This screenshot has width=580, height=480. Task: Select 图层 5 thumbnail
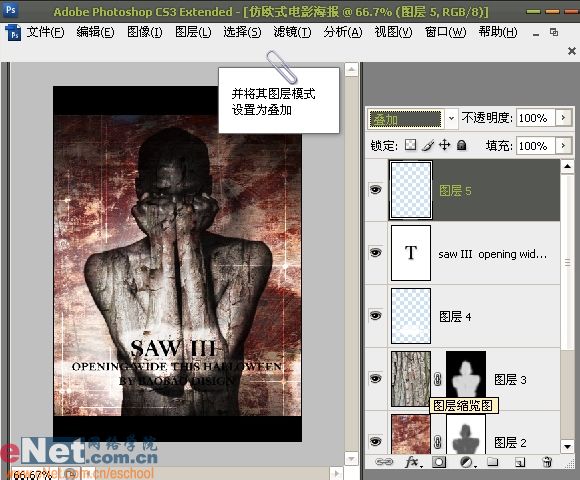tap(411, 190)
